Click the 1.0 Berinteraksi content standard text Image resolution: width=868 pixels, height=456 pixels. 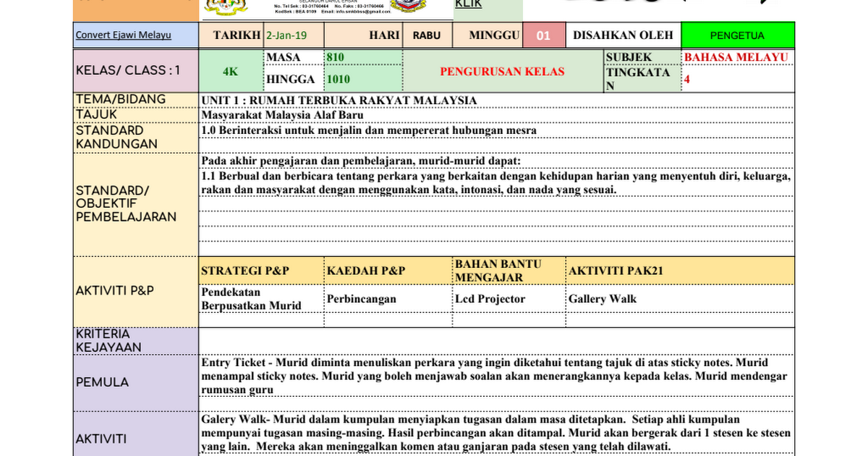(369, 130)
